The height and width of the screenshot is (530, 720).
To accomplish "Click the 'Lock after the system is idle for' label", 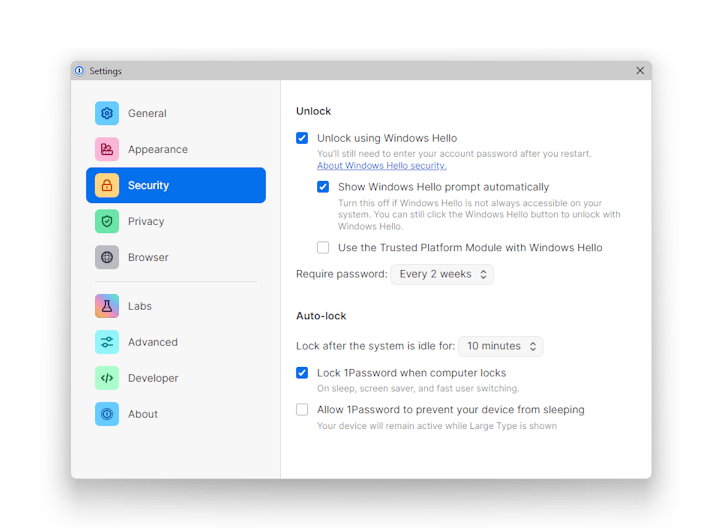I will coord(375,346).
